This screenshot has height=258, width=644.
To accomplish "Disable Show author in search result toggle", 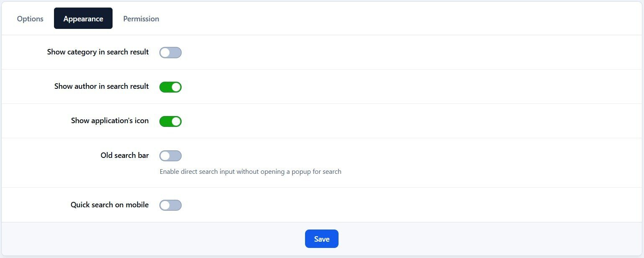I will [170, 87].
